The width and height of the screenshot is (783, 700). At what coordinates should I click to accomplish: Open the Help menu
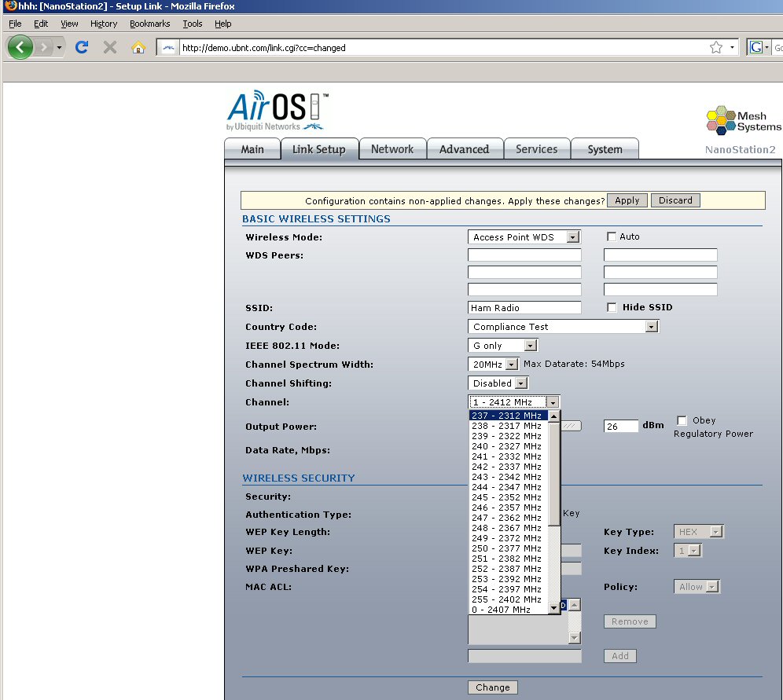[x=222, y=24]
